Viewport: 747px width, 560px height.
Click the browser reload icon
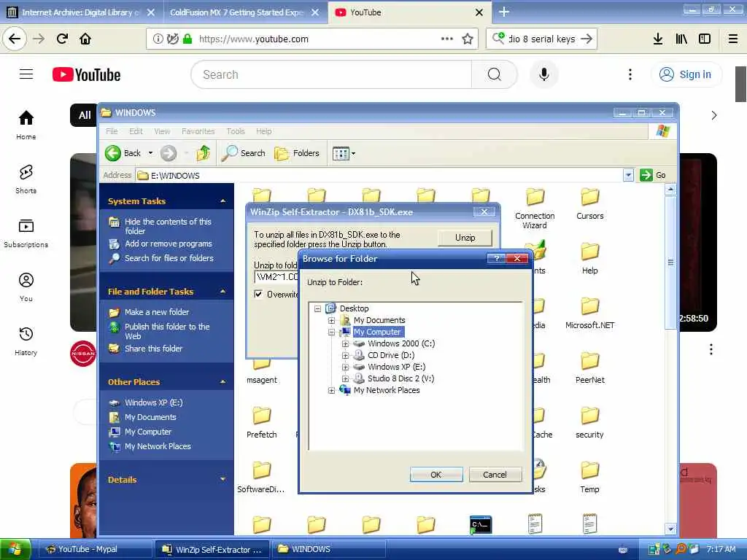click(x=62, y=39)
